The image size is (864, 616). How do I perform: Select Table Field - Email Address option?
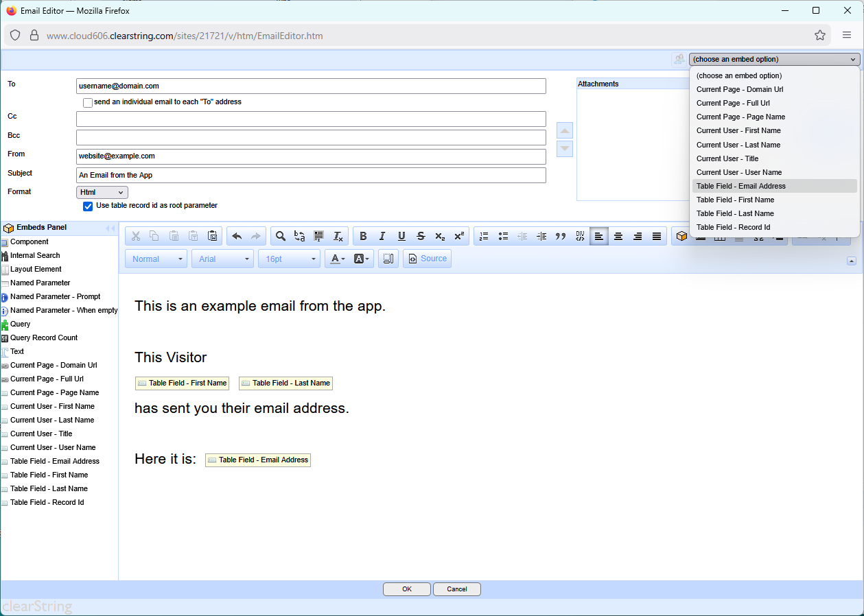click(740, 186)
